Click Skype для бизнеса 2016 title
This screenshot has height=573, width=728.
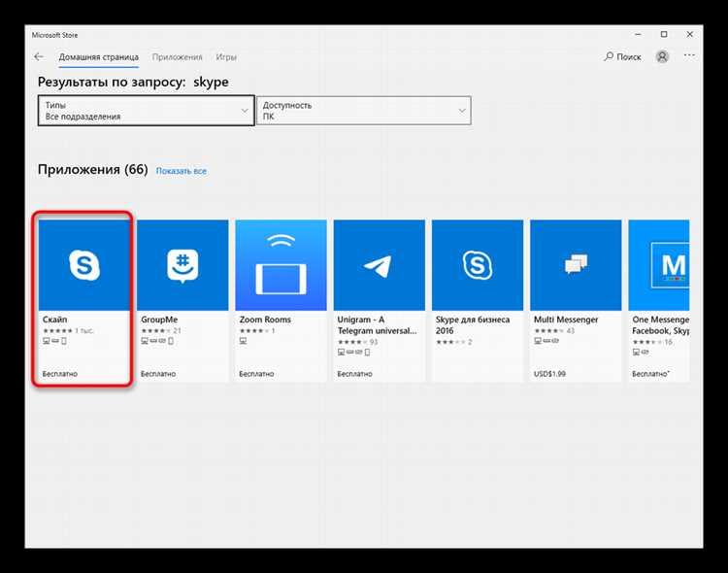tap(473, 325)
